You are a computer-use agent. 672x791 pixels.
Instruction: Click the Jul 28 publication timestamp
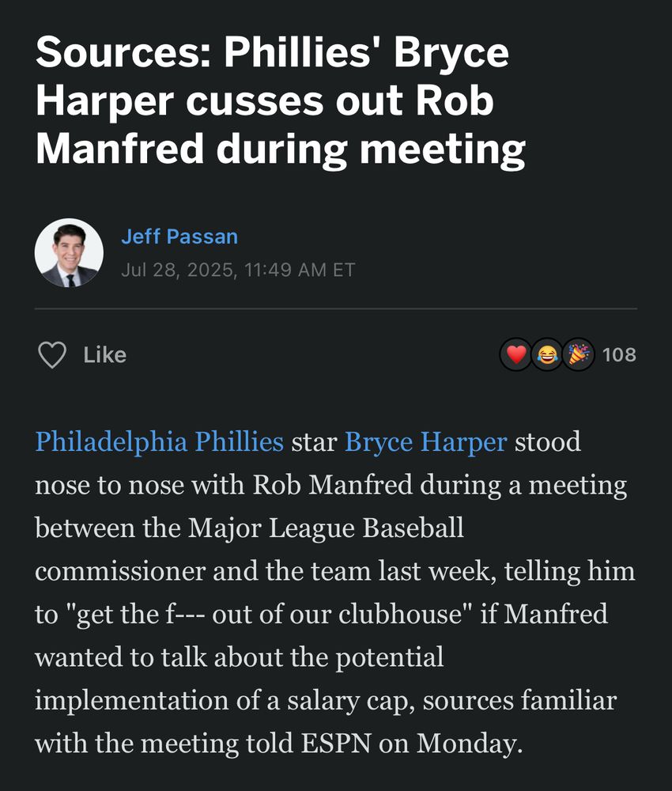[239, 269]
